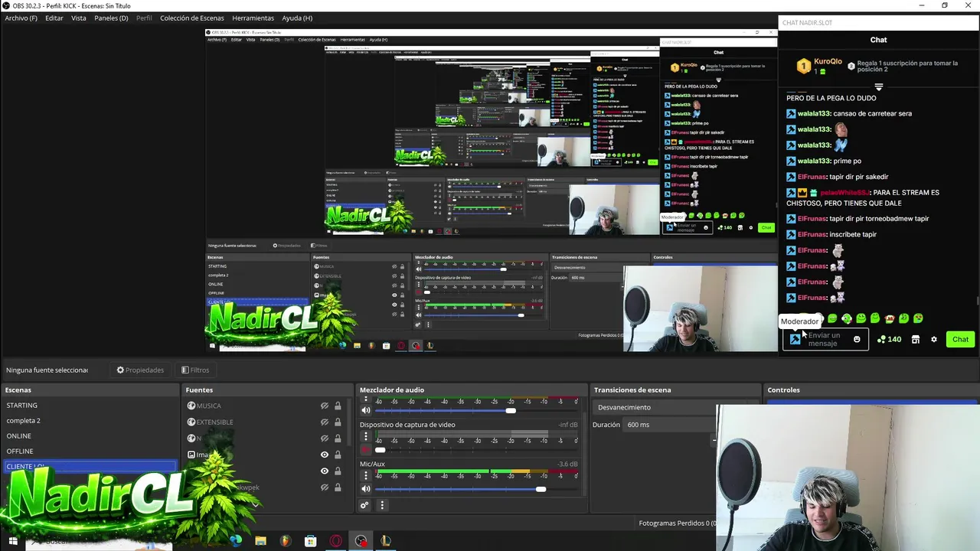Image resolution: width=980 pixels, height=551 pixels.
Task: Open Mic/Aux channel options menu
Action: tap(366, 476)
